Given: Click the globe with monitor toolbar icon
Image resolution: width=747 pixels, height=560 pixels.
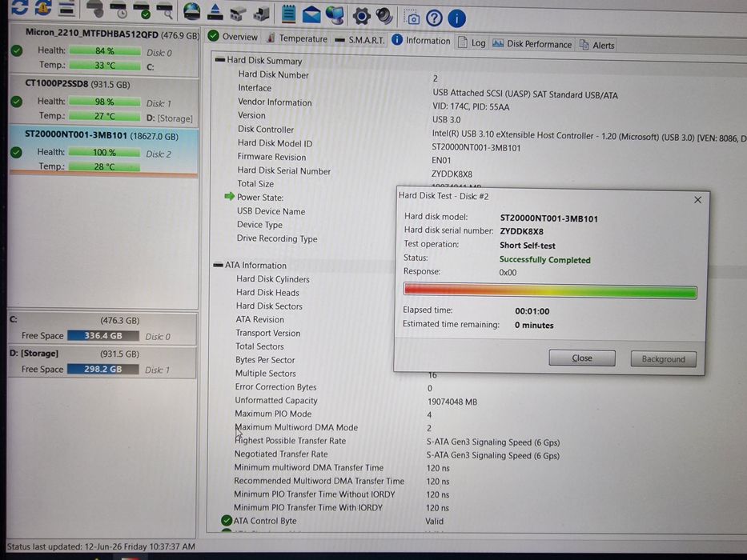Looking at the screenshot, I should [335, 14].
